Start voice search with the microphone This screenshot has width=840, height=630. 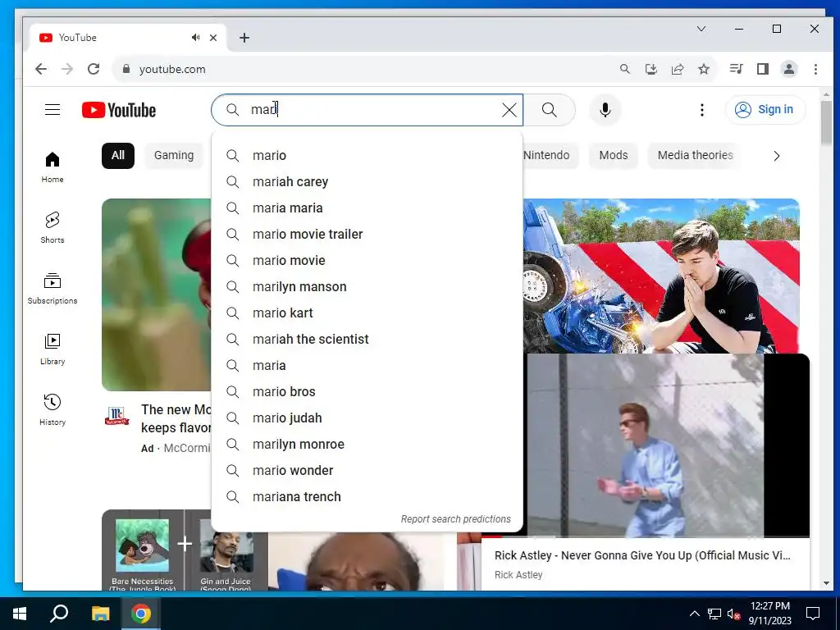point(605,110)
